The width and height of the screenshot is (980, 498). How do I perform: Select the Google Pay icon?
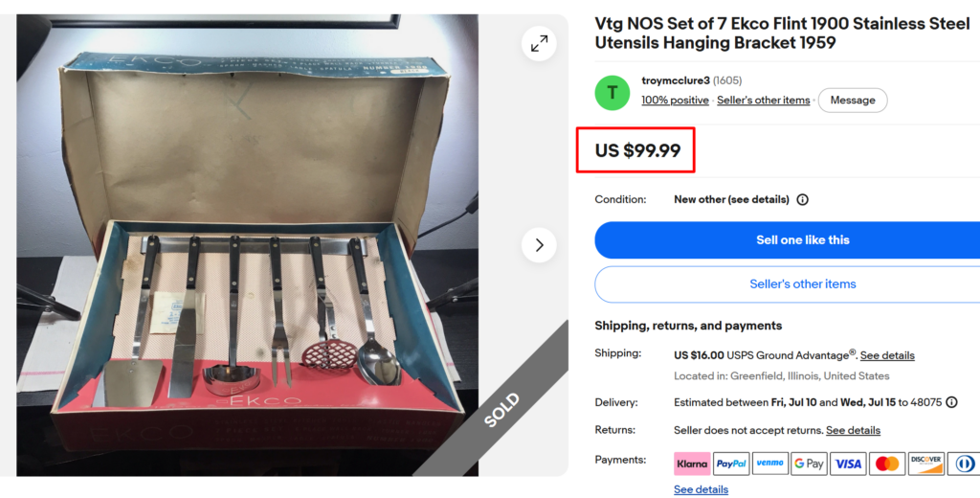pyautogui.click(x=809, y=464)
